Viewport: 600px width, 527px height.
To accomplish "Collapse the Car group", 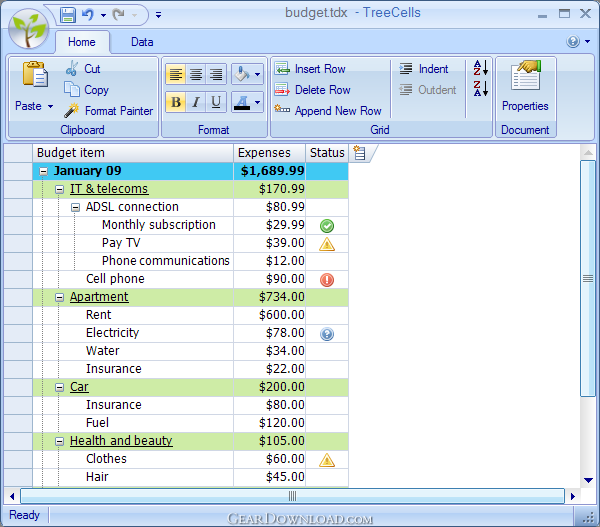I will click(x=59, y=387).
